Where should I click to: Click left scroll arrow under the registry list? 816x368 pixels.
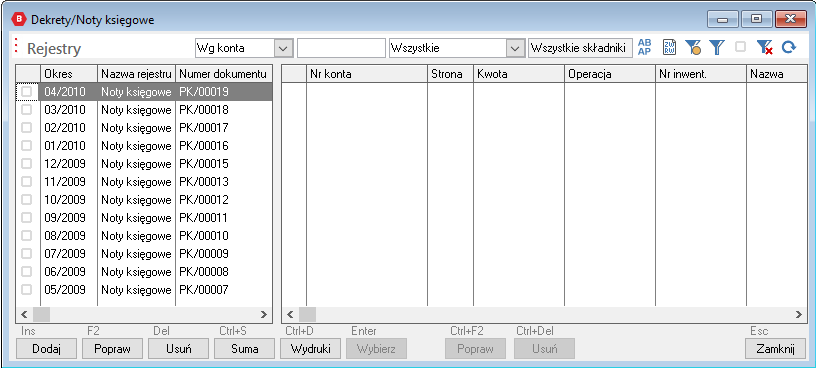(24, 314)
